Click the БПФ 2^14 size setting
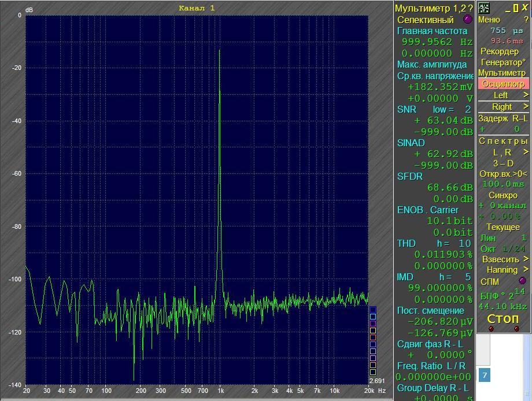 pyautogui.click(x=503, y=294)
